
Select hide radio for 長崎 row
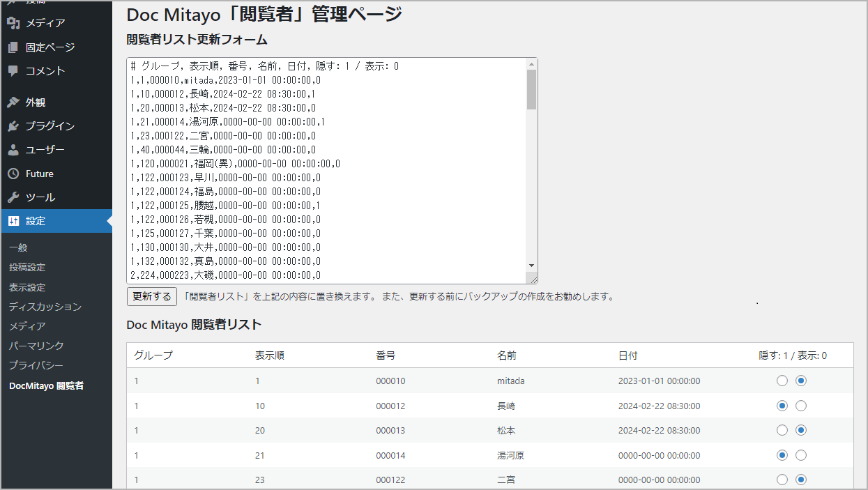click(782, 406)
